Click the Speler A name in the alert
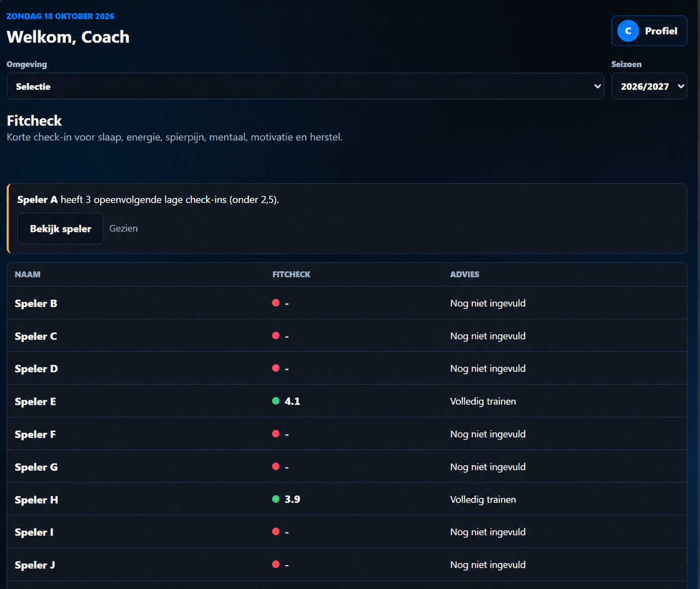Screen dimensions: 700x589 (37, 200)
